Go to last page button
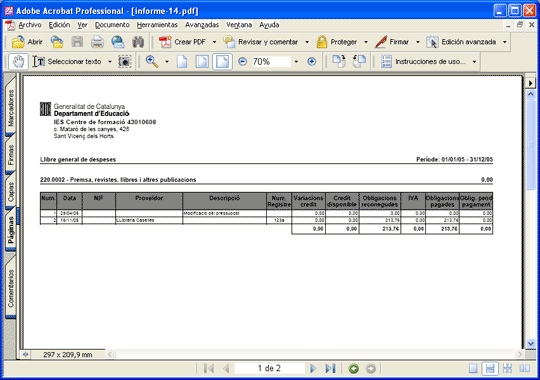The image size is (540, 380). [x=330, y=369]
